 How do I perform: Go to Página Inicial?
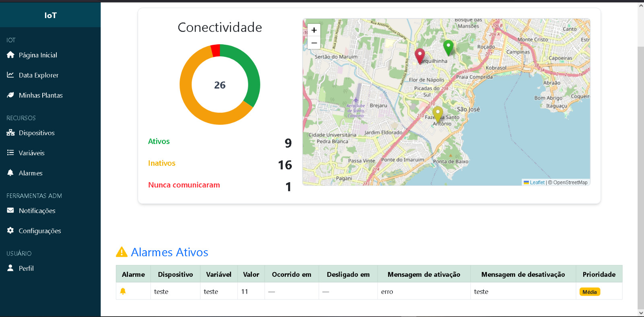[38, 55]
